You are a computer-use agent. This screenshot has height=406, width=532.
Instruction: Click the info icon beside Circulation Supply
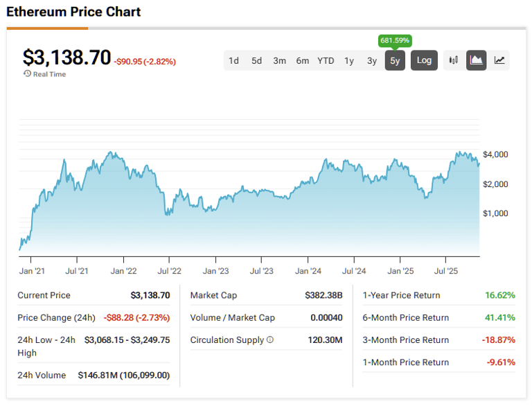pos(269,340)
